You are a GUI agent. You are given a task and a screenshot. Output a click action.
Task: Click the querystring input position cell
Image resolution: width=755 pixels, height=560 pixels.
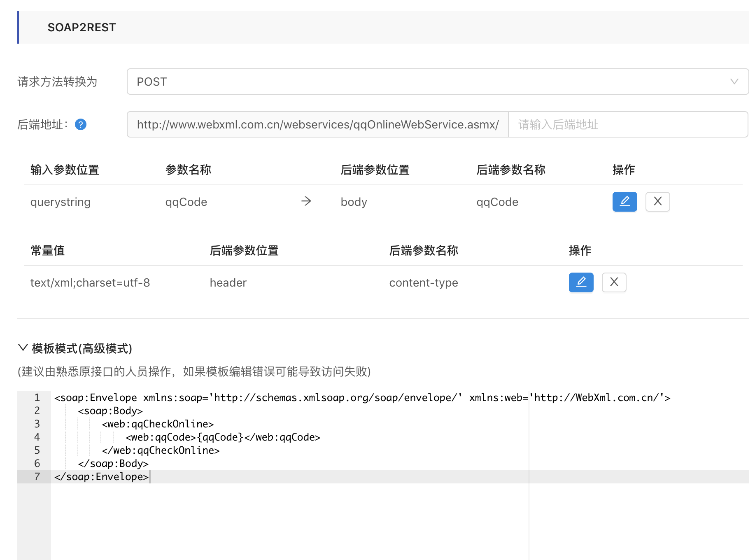point(61,202)
